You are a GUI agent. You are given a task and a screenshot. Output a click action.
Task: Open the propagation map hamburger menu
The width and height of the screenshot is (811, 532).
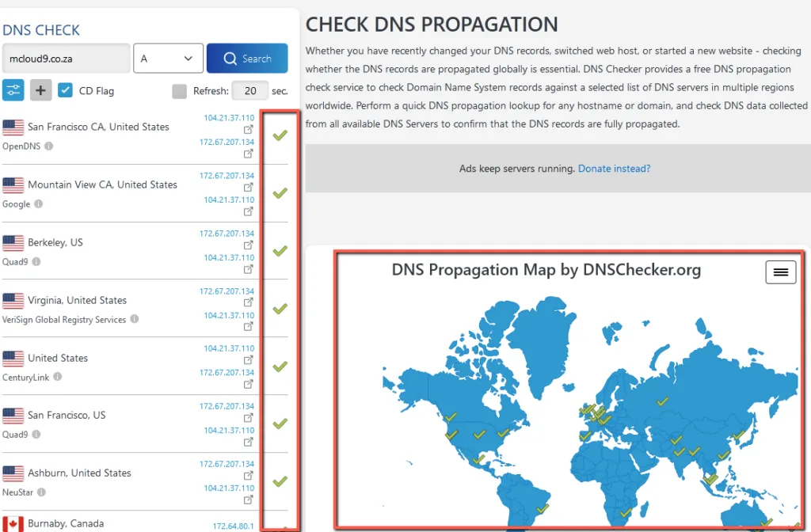pos(780,272)
